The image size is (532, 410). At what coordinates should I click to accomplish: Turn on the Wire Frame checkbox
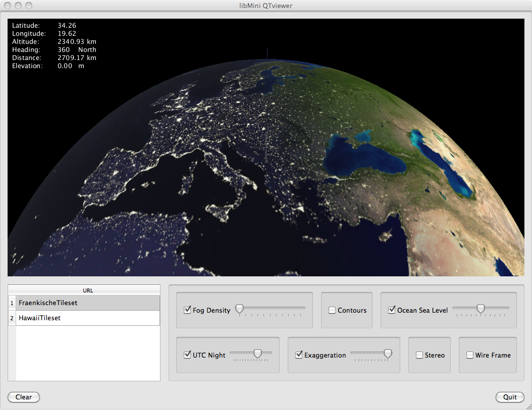(470, 355)
